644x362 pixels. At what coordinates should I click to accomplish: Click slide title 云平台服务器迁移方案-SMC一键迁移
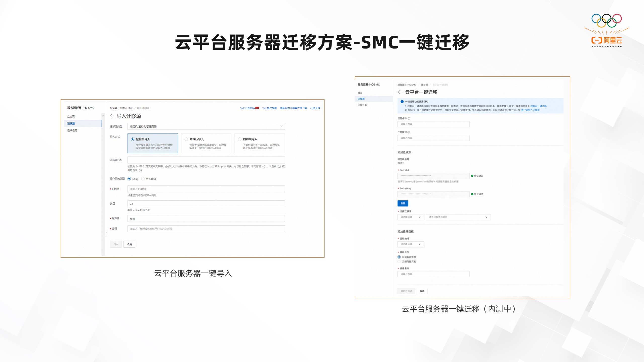(x=322, y=42)
